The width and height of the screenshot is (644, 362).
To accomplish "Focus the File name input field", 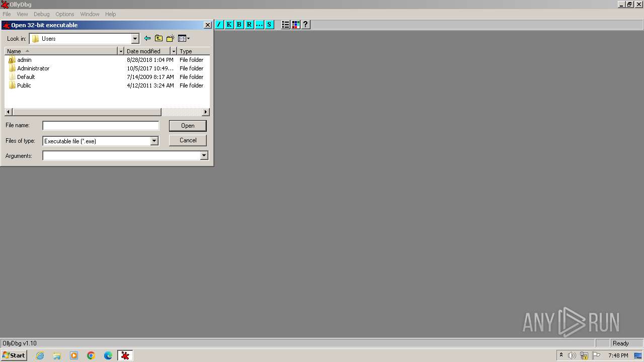I will pos(101,126).
